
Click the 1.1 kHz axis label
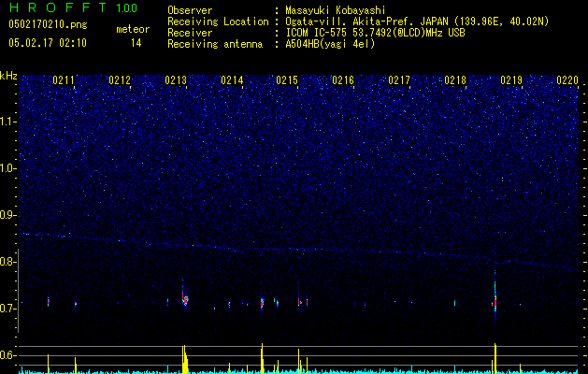pos(7,122)
